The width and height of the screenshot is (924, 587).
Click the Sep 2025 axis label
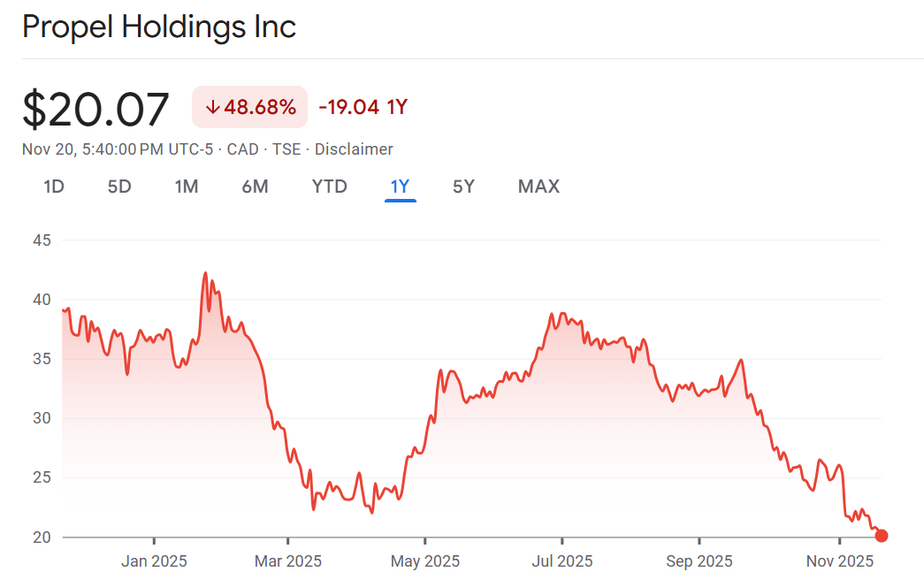(699, 561)
